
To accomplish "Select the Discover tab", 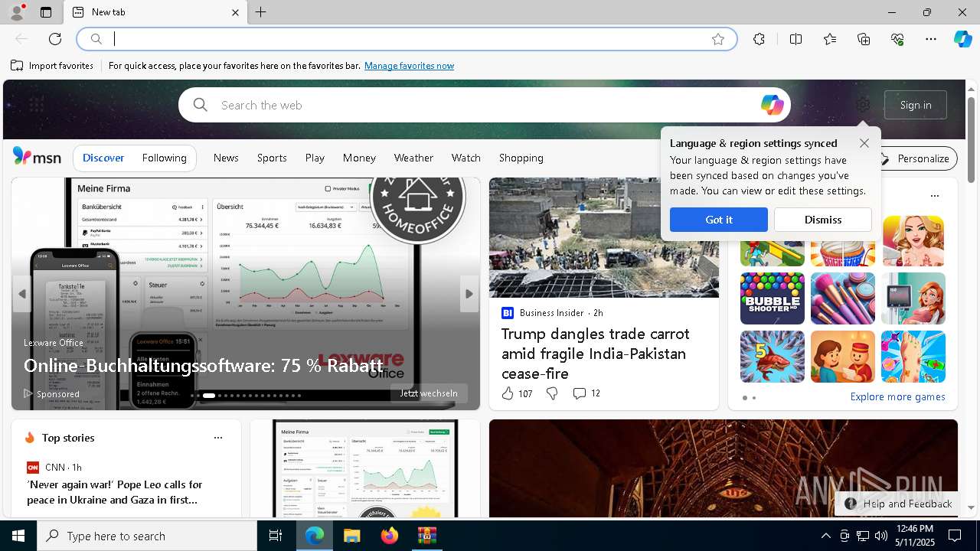I will pos(103,158).
